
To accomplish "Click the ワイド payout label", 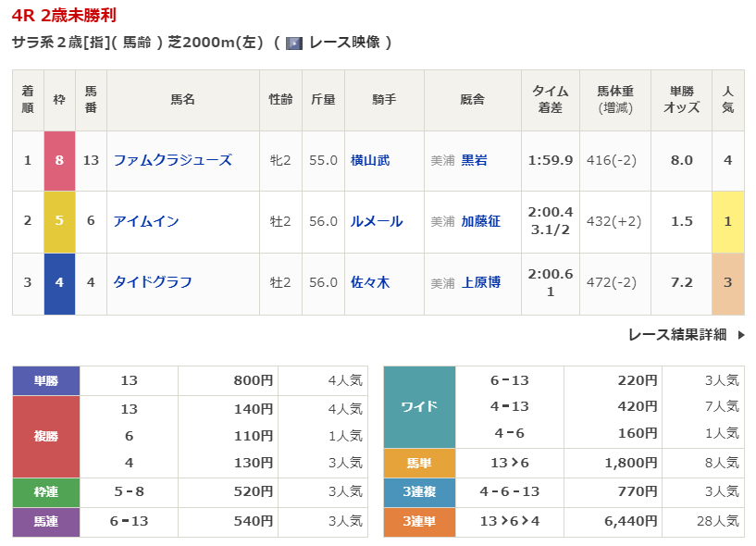I will pos(419,407).
